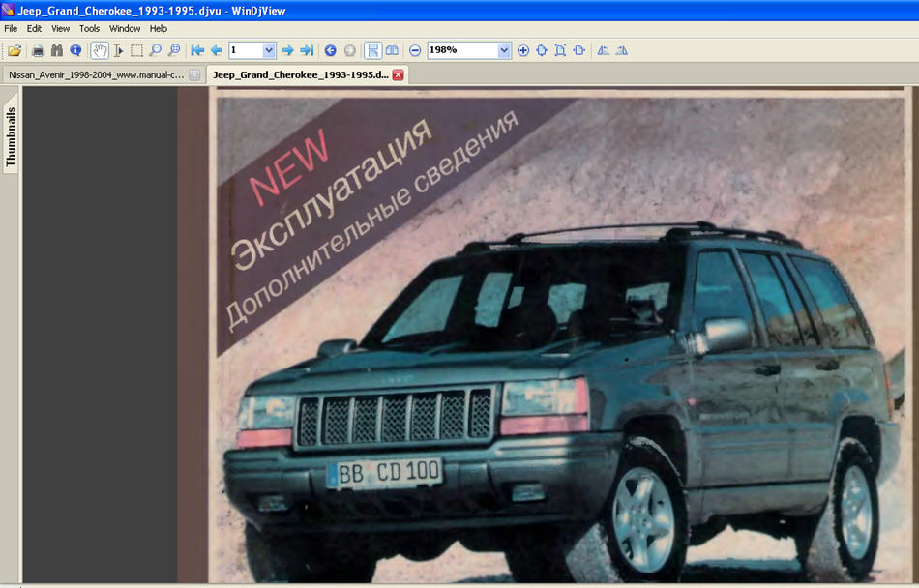Click the Actual Size zoom icon
Viewport: 919px width, 588px height.
542,51
